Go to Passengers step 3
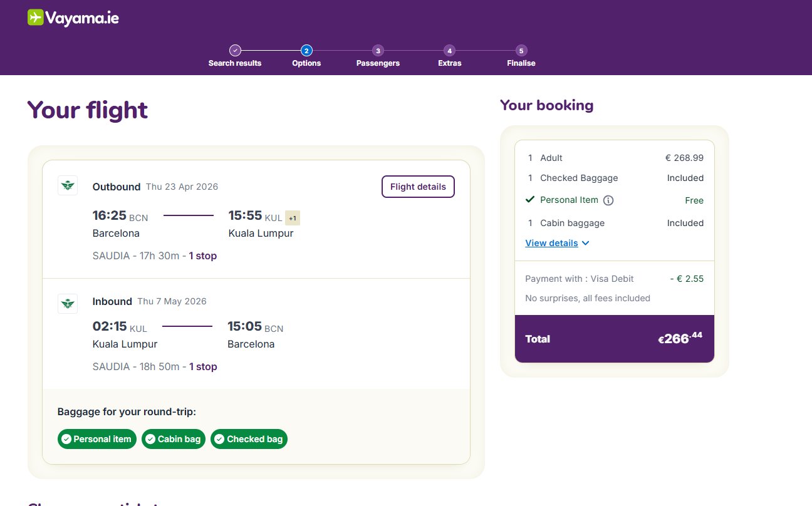812x506 pixels. tap(378, 51)
